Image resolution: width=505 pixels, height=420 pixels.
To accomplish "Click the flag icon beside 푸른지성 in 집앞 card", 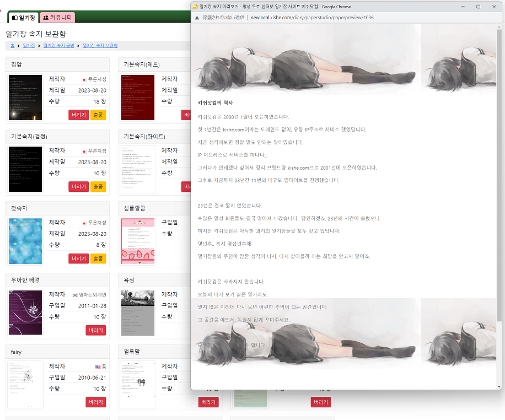I will coord(84,79).
